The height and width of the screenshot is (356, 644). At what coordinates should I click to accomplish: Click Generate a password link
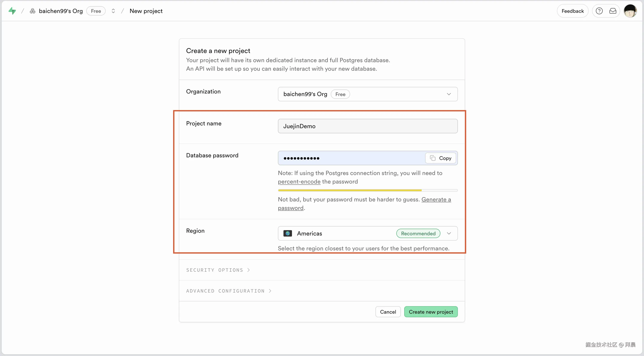tap(436, 200)
